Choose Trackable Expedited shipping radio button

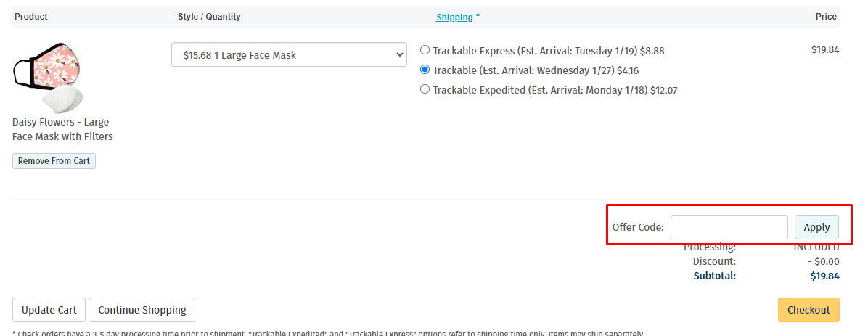(x=425, y=89)
